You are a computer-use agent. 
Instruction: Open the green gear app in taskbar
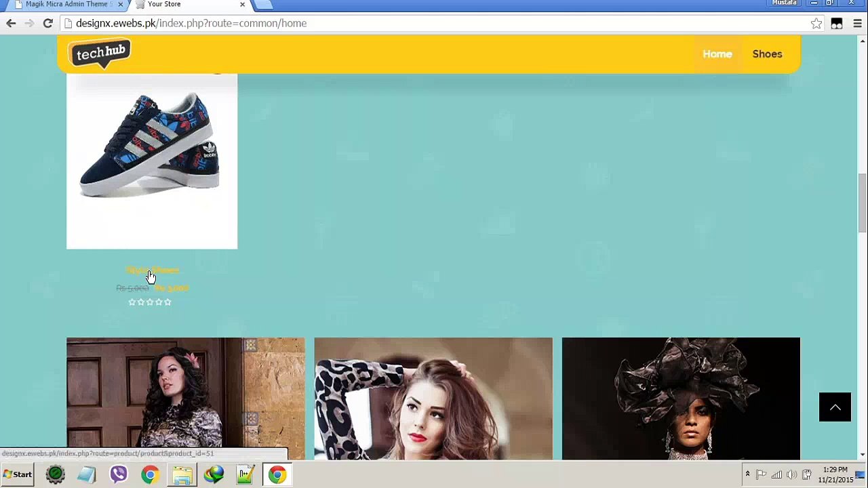55,474
